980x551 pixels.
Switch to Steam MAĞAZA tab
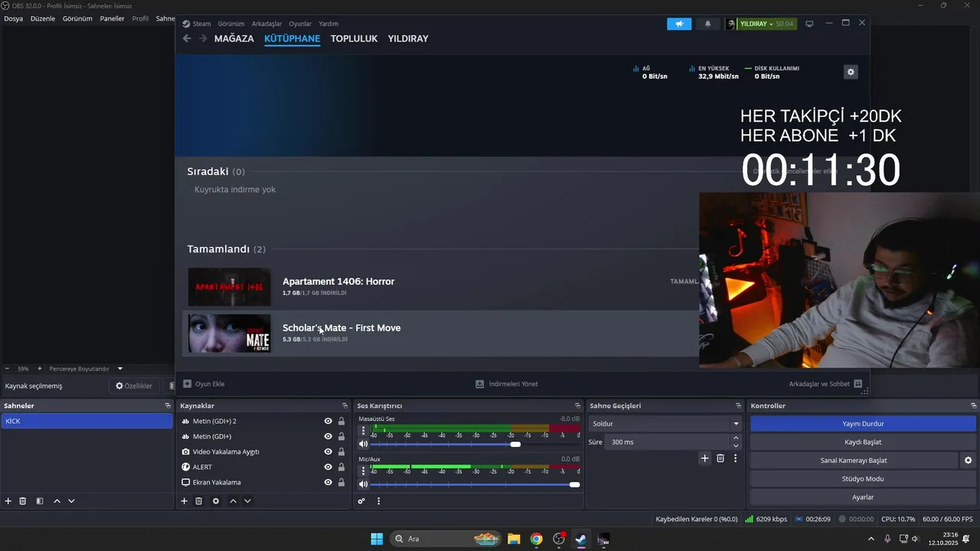point(234,38)
